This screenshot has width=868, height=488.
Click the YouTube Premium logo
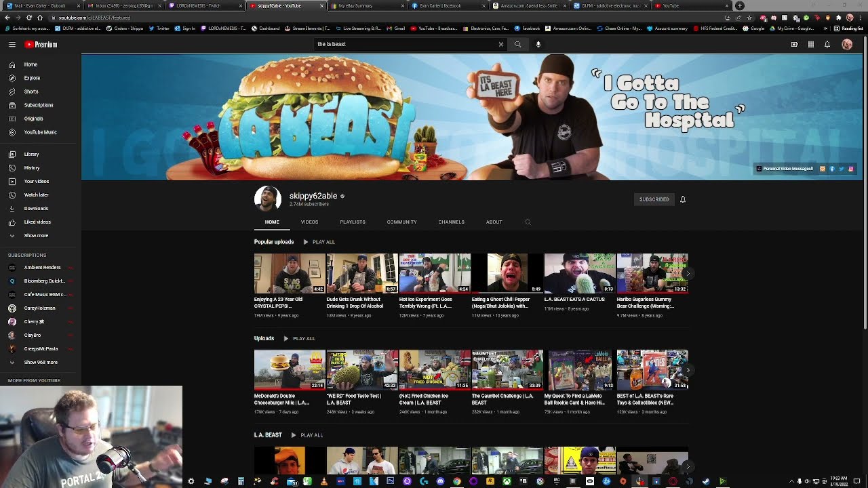[x=41, y=45]
